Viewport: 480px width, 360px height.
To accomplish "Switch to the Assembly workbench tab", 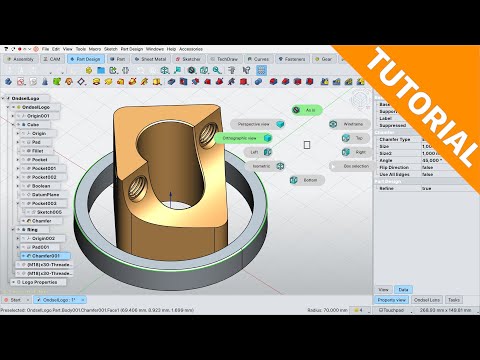I will pyautogui.click(x=20, y=59).
